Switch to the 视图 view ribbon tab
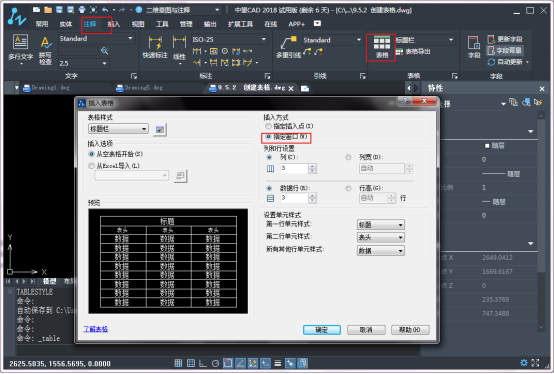554x374 pixels. [x=138, y=24]
